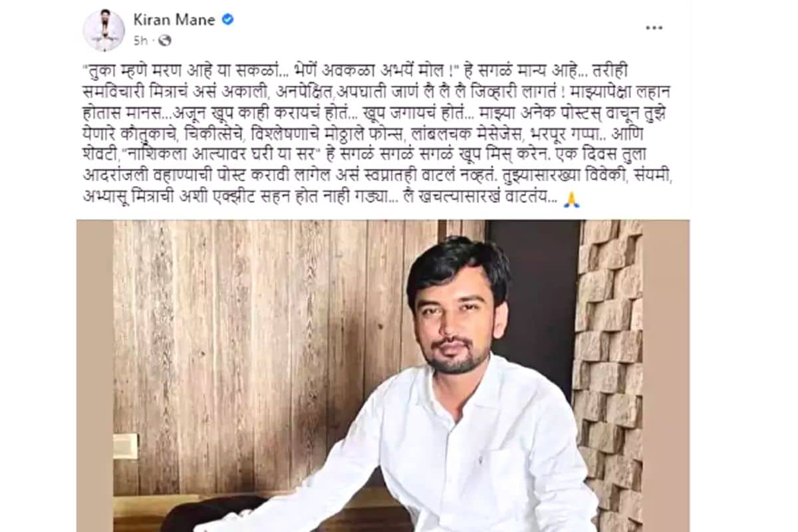Viewport: 798px width, 532px height.
Task: Click the left beige border of the photo
Action: tap(95, 376)
